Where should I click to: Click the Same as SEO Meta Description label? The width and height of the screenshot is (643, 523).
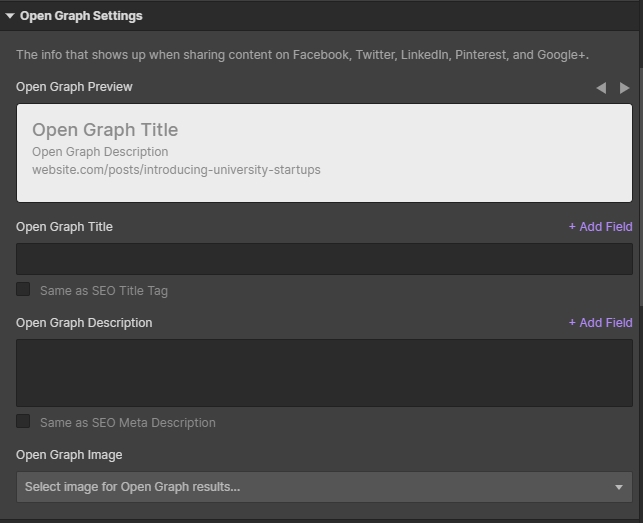128,423
